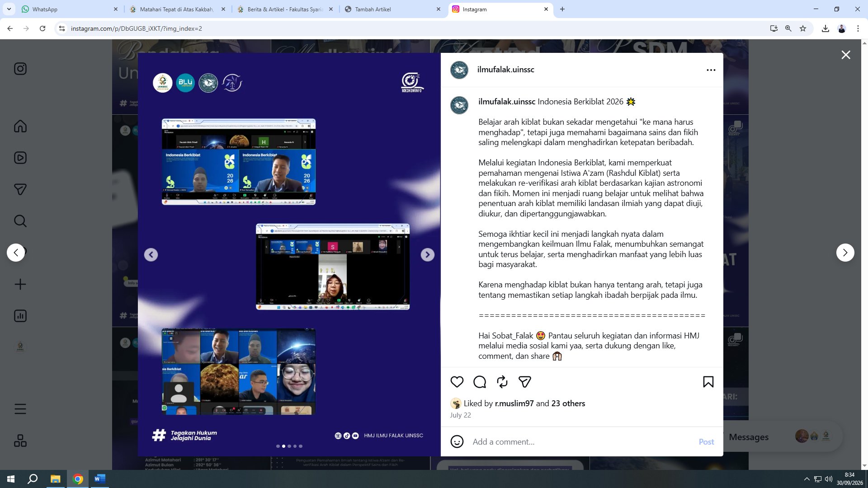This screenshot has width=868, height=488.
Task: Bookmark this tab with the star icon
Action: tap(803, 28)
